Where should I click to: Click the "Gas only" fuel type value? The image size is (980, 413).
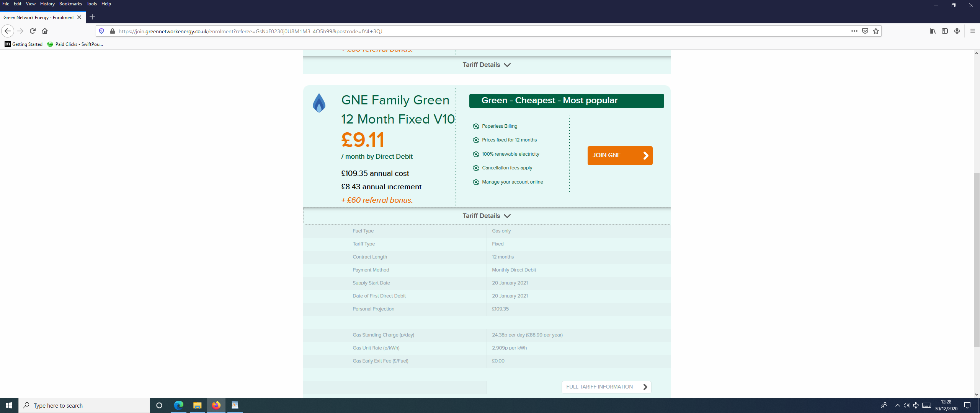tap(501, 231)
